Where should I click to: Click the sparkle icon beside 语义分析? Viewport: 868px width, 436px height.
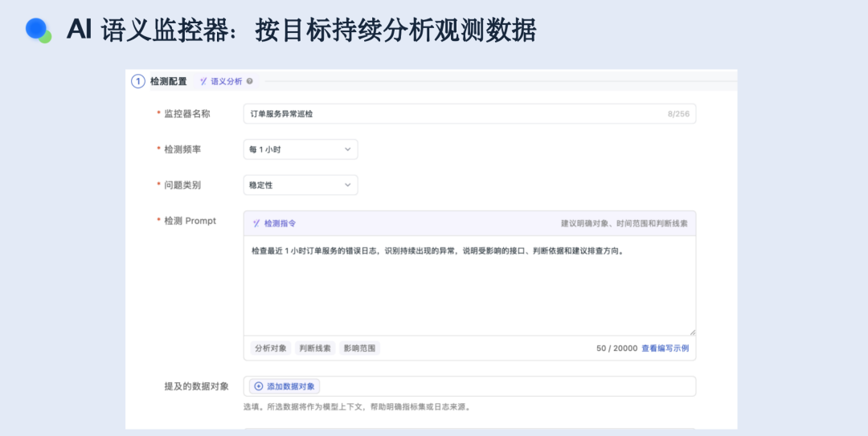pyautogui.click(x=203, y=81)
